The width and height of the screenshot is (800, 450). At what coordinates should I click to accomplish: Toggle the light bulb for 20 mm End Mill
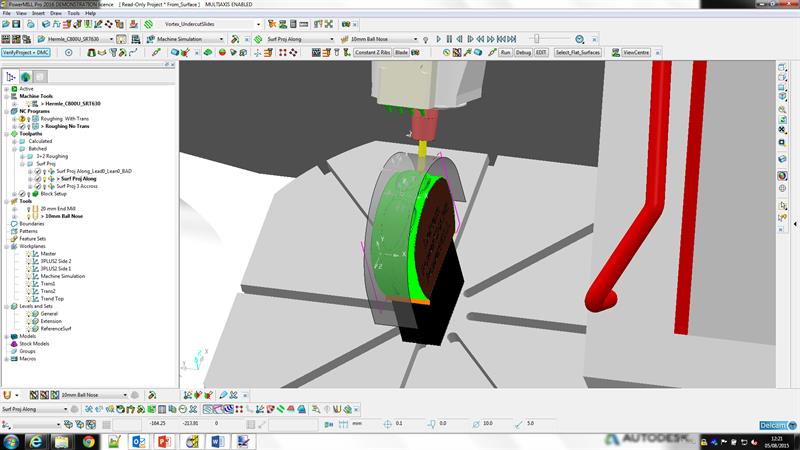point(29,209)
